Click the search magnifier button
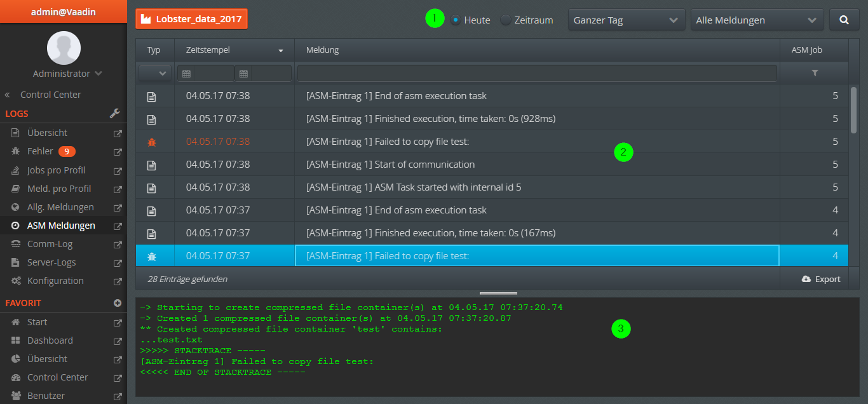The image size is (868, 404). click(844, 20)
